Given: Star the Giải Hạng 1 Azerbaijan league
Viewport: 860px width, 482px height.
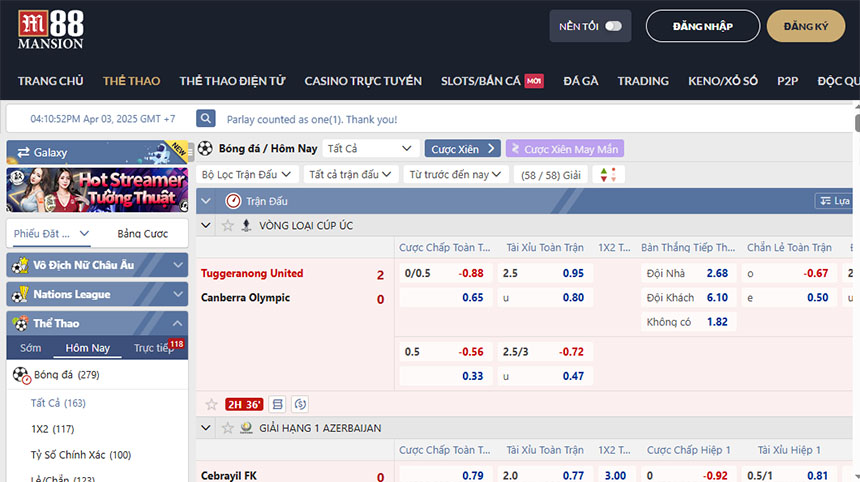Looking at the screenshot, I should (228, 428).
